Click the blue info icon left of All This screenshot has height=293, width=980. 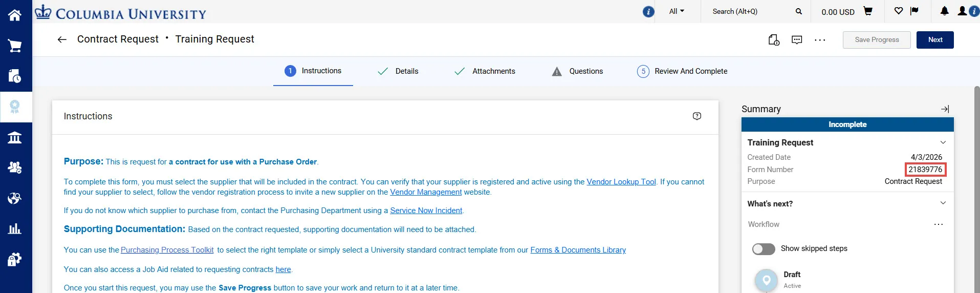point(648,11)
